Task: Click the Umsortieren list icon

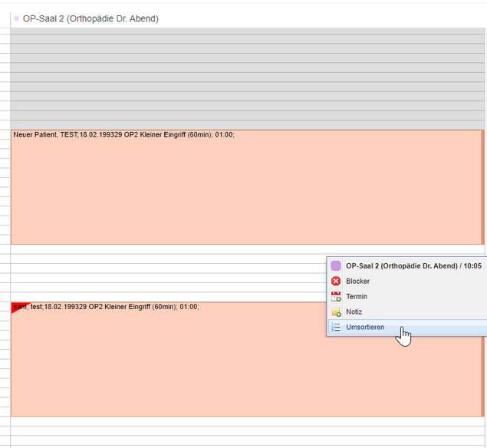Action: 336,328
